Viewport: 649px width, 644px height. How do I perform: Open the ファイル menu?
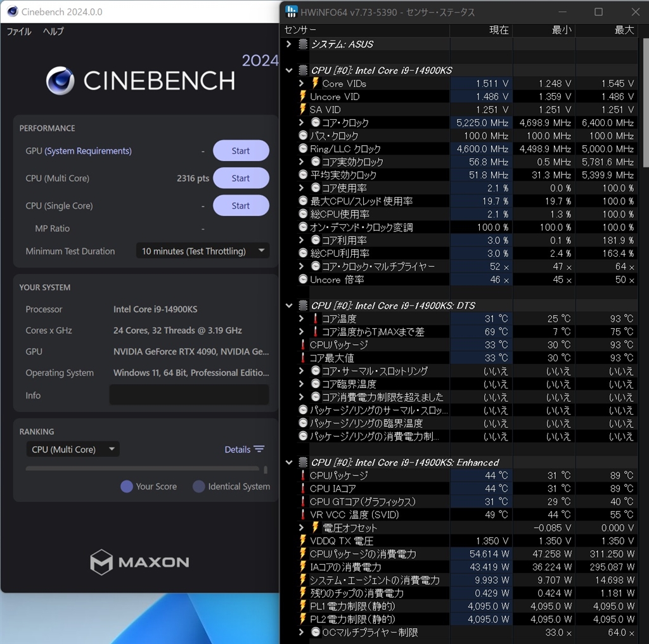click(x=19, y=32)
